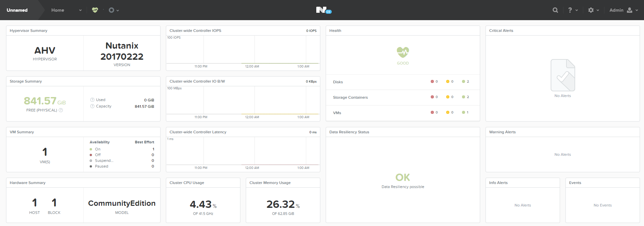Click the Unnamed cluster name
Screen dimensions: 644x226
tap(17, 10)
